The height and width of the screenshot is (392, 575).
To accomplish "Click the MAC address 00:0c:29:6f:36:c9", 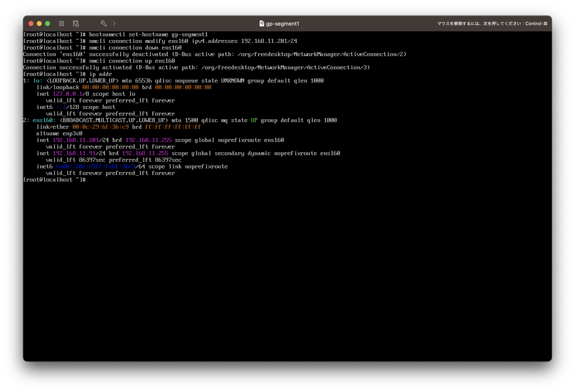I will [x=100, y=127].
